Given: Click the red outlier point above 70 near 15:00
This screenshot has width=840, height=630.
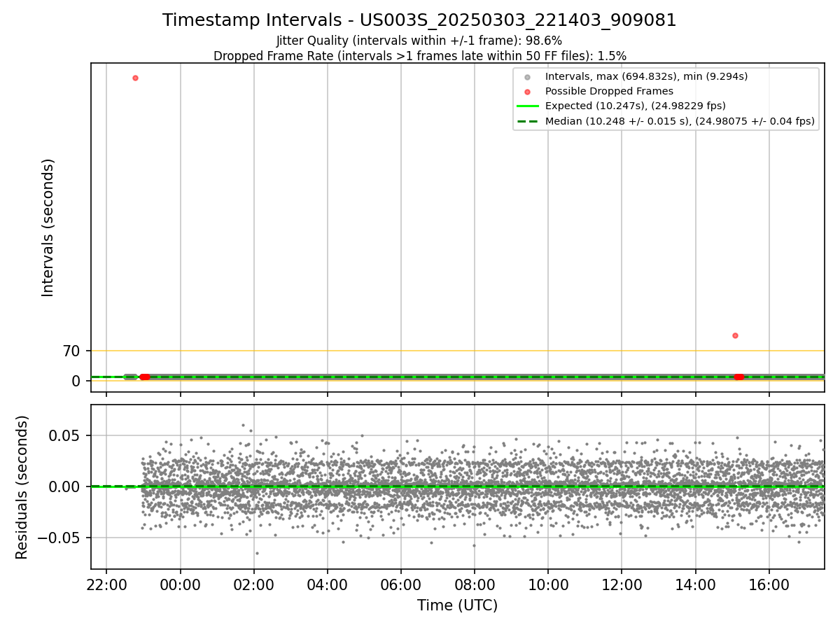Looking at the screenshot, I should click(735, 335).
